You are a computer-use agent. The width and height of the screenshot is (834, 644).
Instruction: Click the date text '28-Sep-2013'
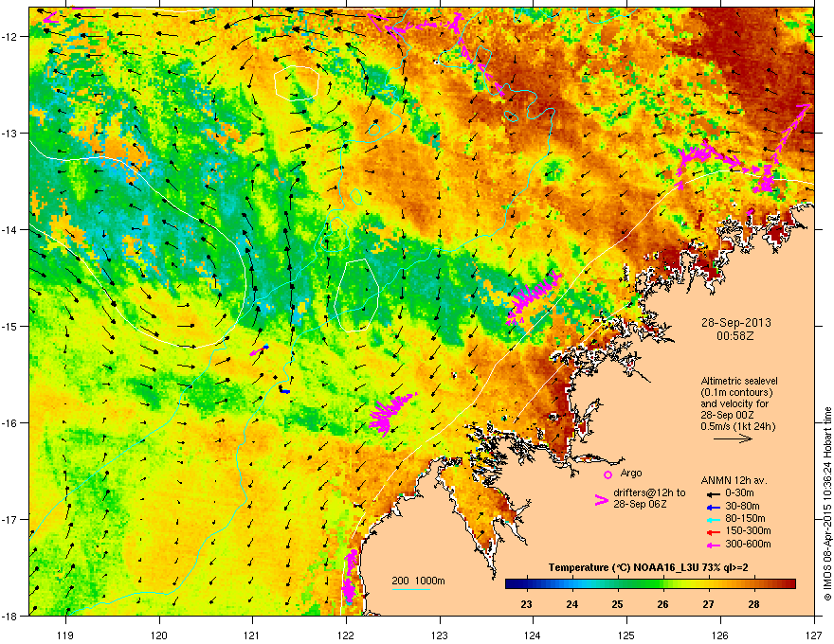point(735,323)
